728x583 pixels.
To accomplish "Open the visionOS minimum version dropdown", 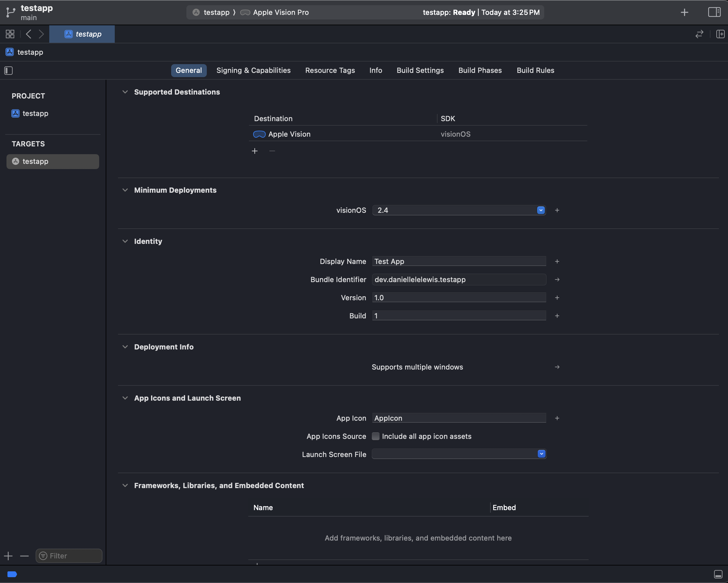I will (x=541, y=210).
